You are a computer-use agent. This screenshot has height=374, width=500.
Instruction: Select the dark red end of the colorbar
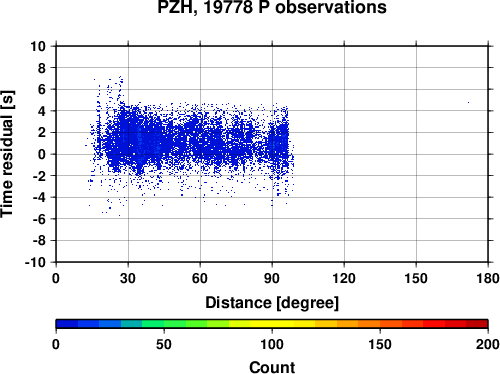tap(477, 323)
